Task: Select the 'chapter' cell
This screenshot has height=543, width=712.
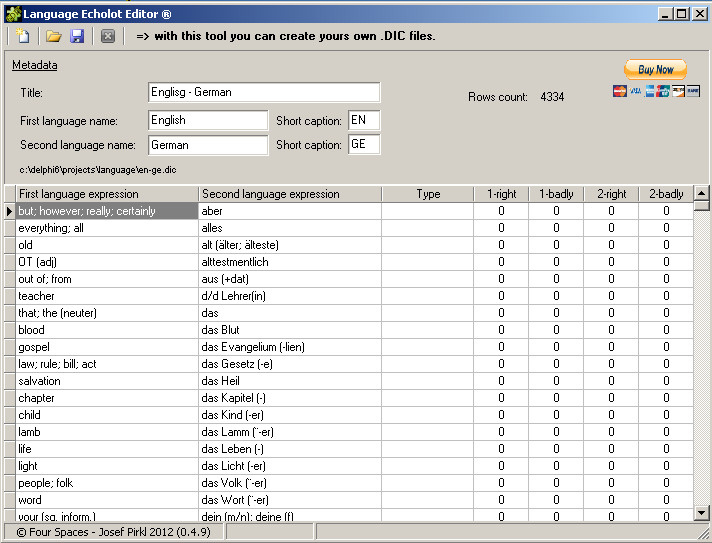Action: [107, 398]
